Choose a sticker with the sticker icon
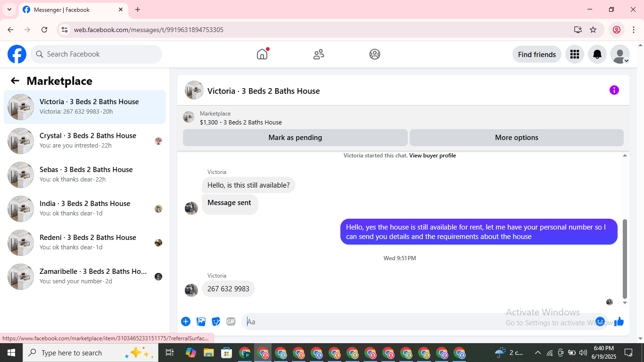Screen dimensions: 644x362 216,321
